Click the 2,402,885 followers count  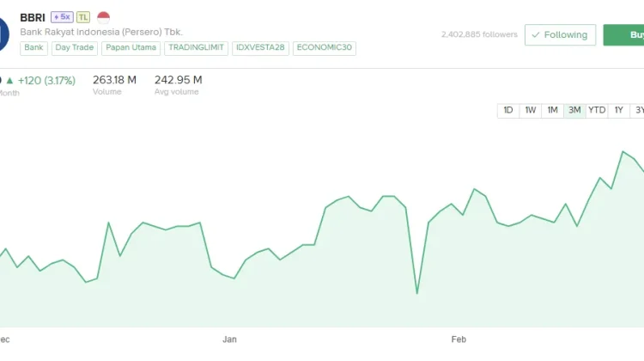tap(479, 35)
